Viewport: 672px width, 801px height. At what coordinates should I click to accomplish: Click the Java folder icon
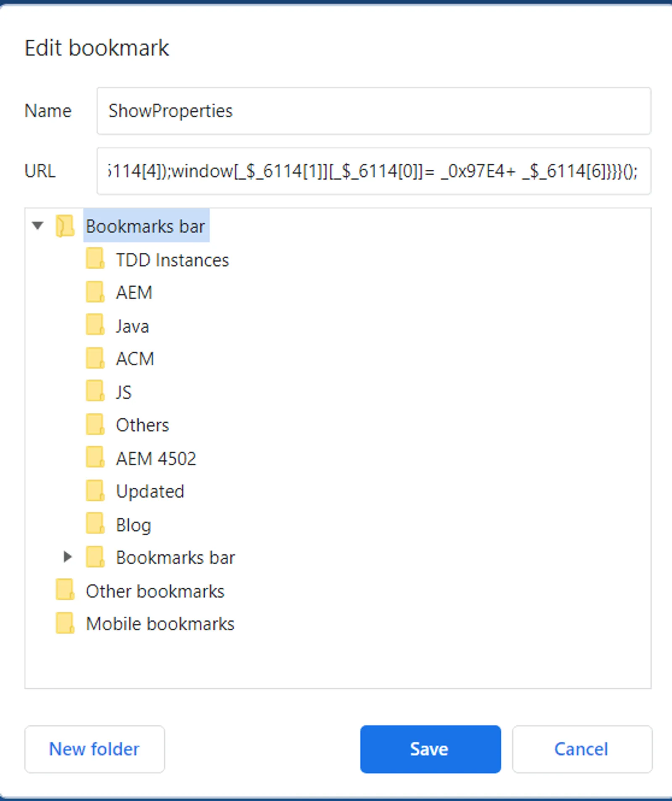pos(95,325)
